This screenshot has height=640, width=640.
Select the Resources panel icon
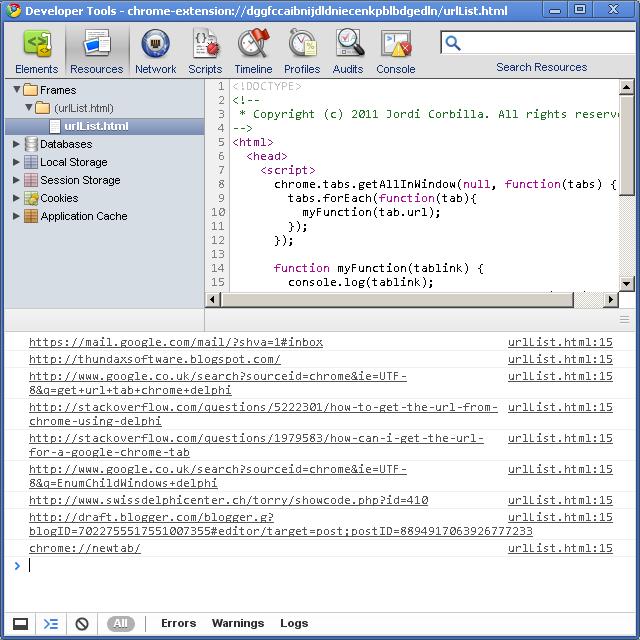[x=96, y=43]
